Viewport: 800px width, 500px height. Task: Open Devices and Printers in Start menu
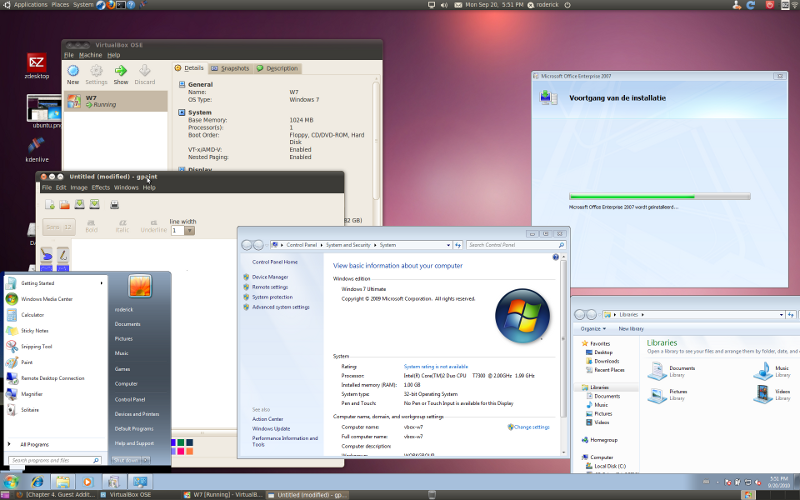click(137, 414)
